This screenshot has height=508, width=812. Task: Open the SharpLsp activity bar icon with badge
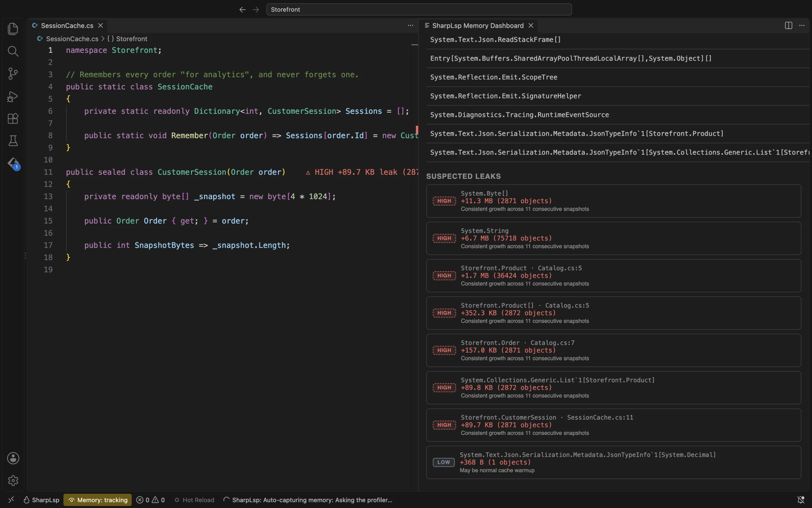14,164
